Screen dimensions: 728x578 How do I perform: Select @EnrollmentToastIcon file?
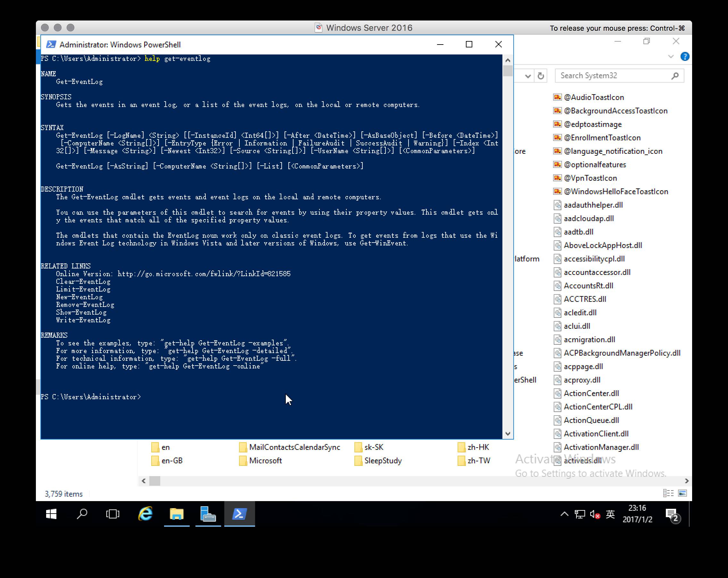[597, 138]
